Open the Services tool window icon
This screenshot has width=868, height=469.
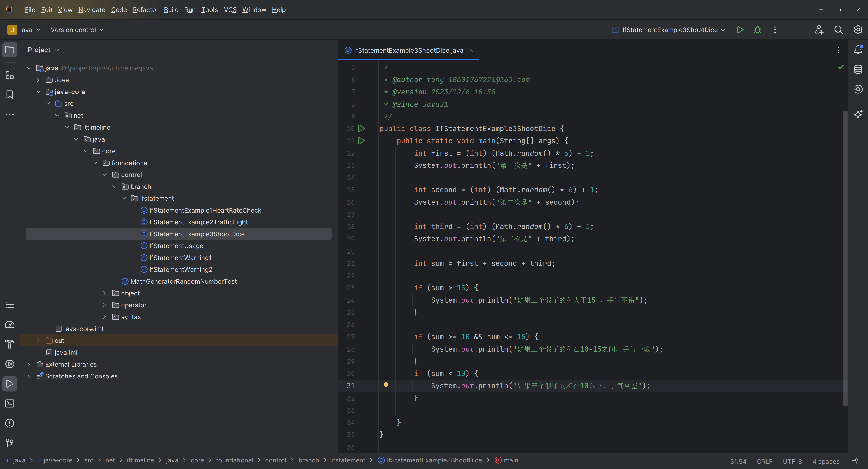click(x=10, y=364)
